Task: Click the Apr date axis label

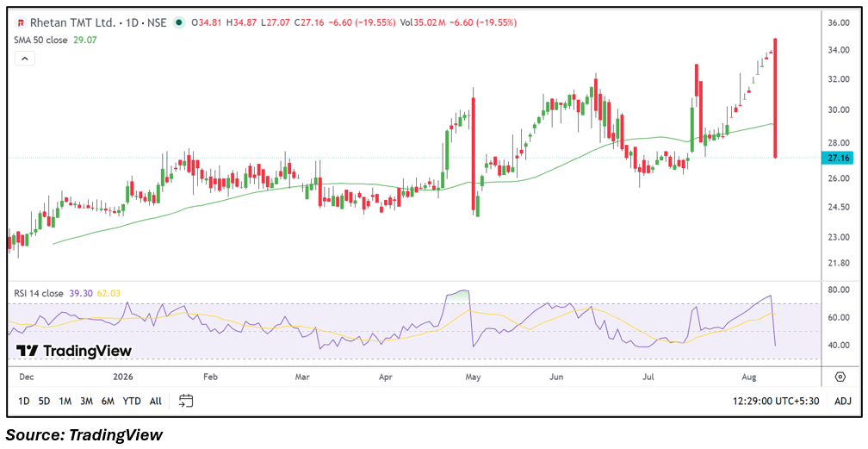Action: coord(386,377)
